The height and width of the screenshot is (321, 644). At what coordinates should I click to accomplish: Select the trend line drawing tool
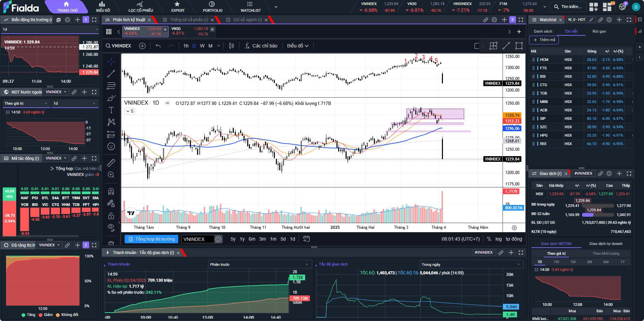tap(111, 74)
